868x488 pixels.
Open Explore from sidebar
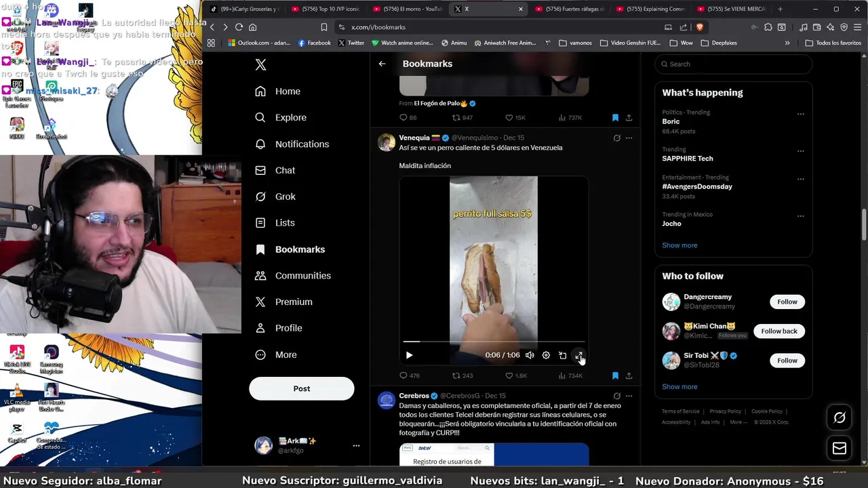coord(281,117)
